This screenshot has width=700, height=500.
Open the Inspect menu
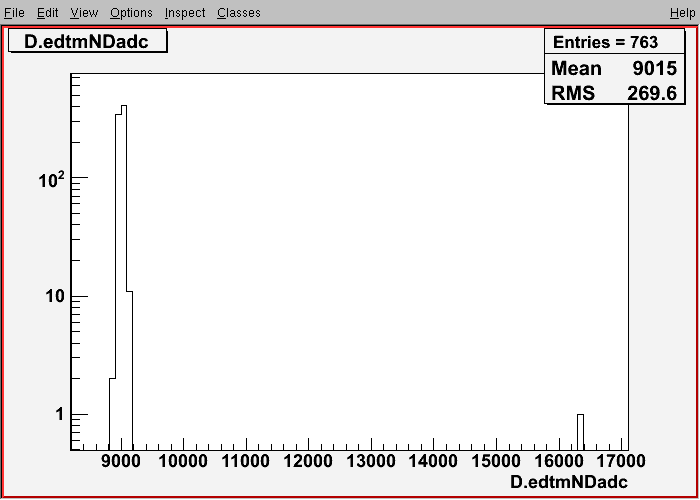185,13
